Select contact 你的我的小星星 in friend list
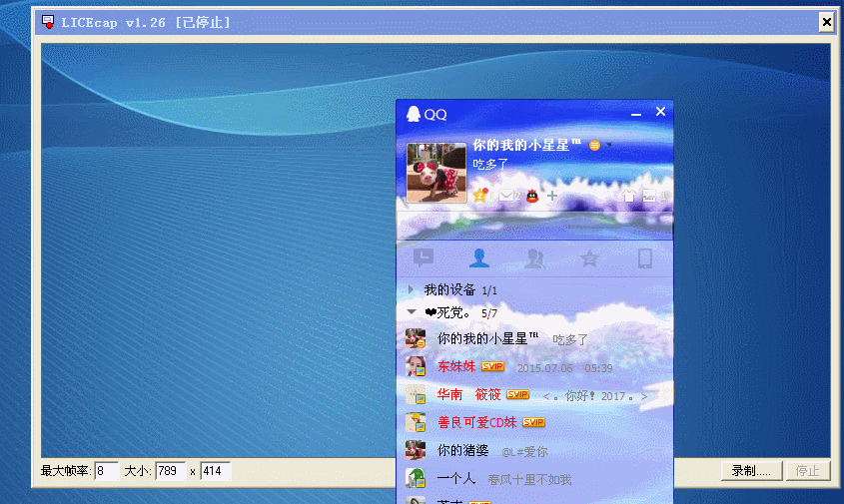This screenshot has height=504, width=844. pyautogui.click(x=534, y=339)
